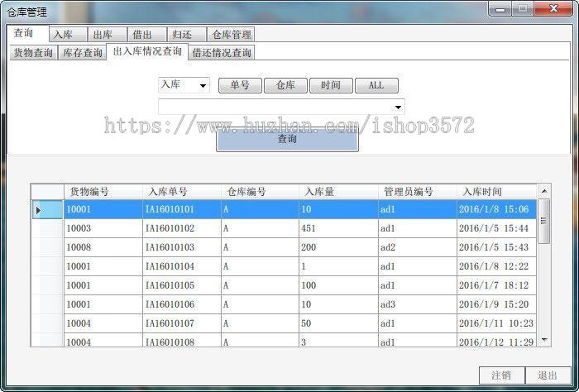
Task: Select 出入库情况查询 sub-tab
Action: [x=147, y=51]
